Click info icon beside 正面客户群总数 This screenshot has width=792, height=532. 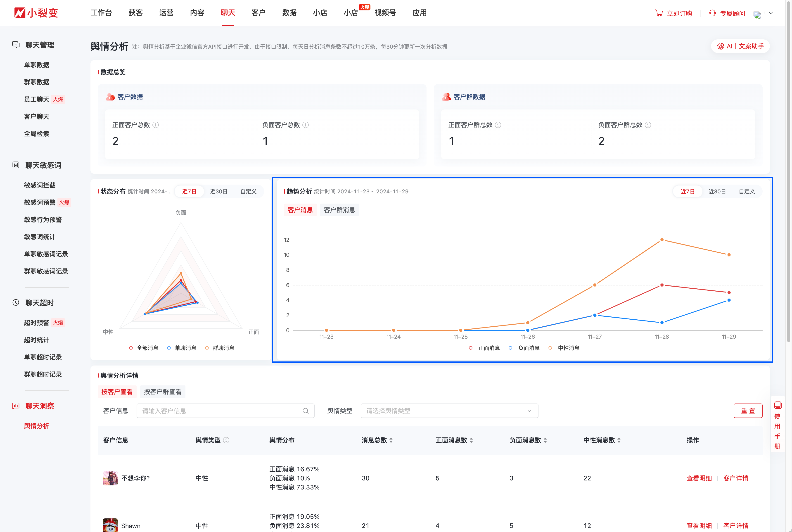(498, 125)
